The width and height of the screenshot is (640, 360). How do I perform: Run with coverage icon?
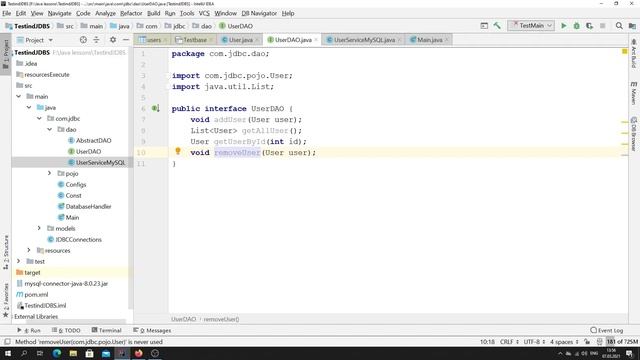[x=589, y=26]
